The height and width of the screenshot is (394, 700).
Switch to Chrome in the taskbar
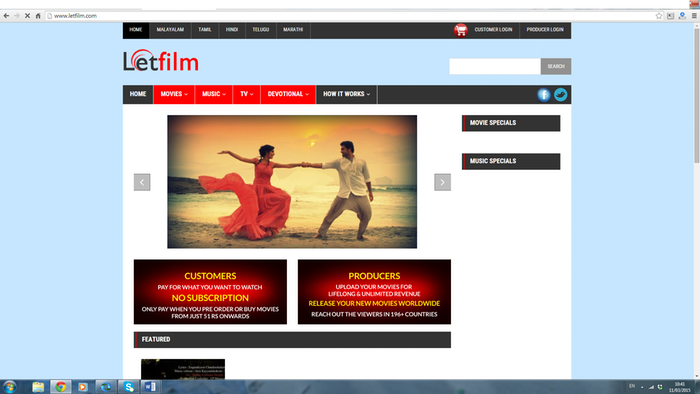[x=61, y=387]
